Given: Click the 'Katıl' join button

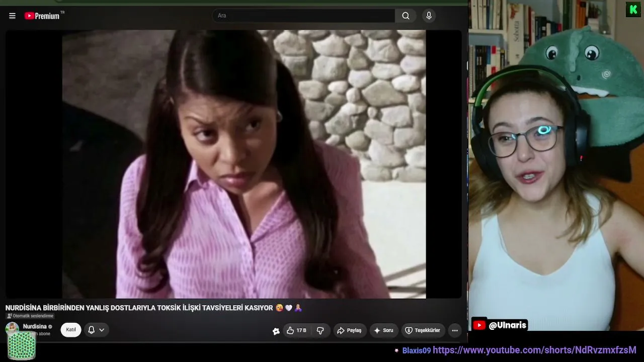Looking at the screenshot, I should 71,330.
